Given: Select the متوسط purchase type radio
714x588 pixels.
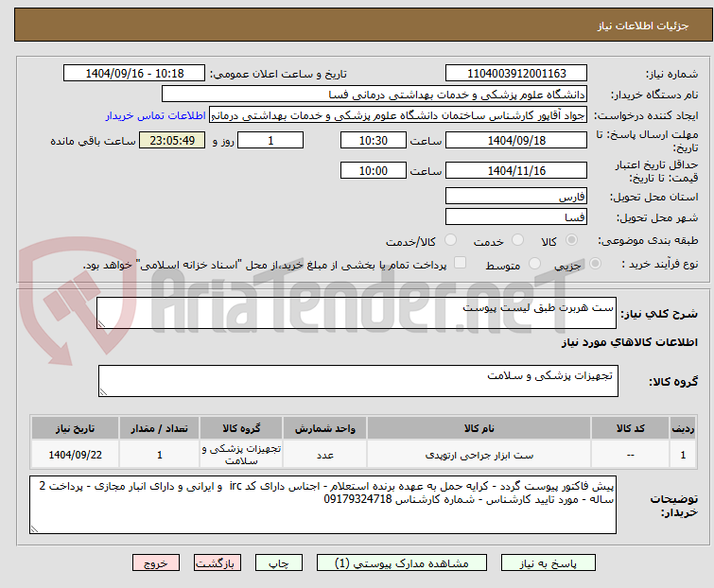Looking at the screenshot, I should (x=534, y=264).
